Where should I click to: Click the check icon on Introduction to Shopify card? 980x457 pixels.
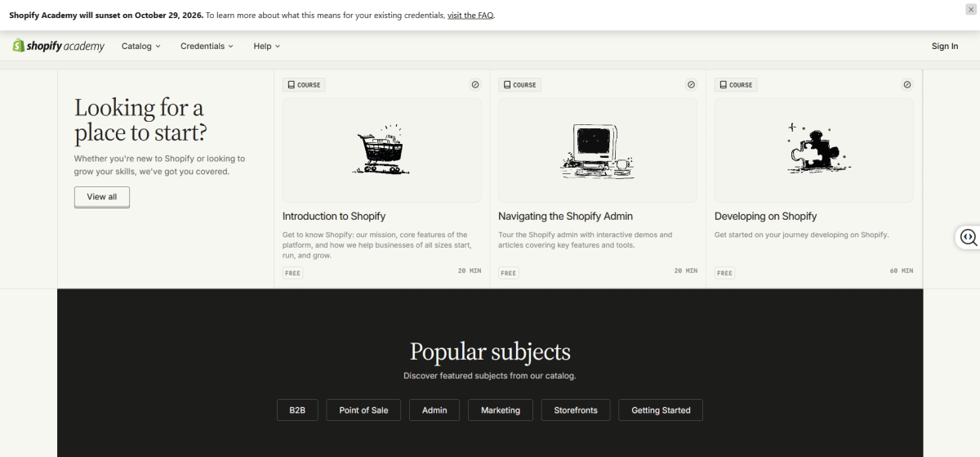[475, 84]
